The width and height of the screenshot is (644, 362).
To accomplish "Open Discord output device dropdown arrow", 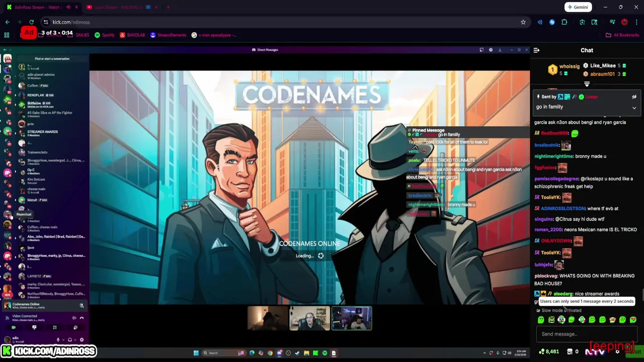I will coord(75,340).
